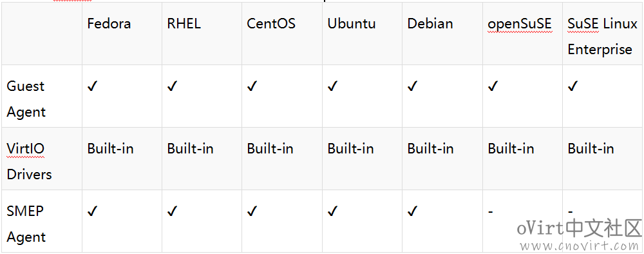Screen dimensions: 644x254
Task: Select the SMEP Agent checkmark for RHEL
Action: 172,211
